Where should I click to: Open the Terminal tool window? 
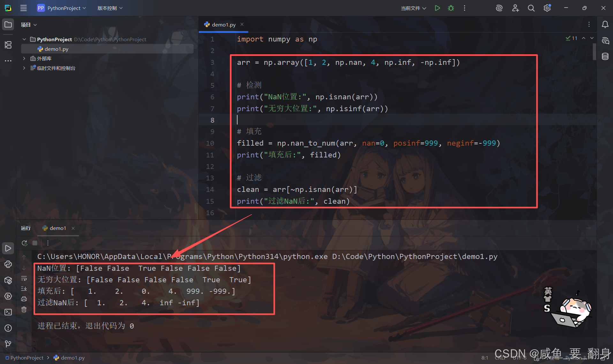pos(8,312)
